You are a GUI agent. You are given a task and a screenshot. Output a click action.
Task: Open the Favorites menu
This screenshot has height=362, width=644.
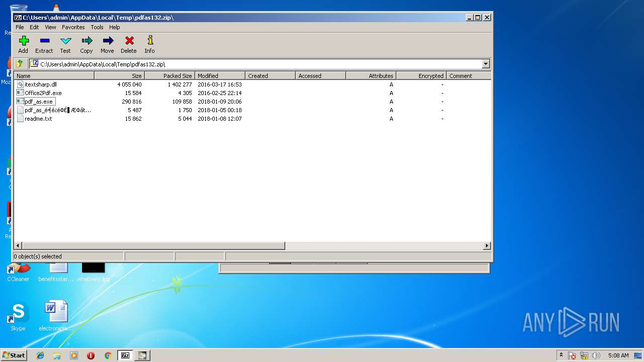click(x=73, y=27)
